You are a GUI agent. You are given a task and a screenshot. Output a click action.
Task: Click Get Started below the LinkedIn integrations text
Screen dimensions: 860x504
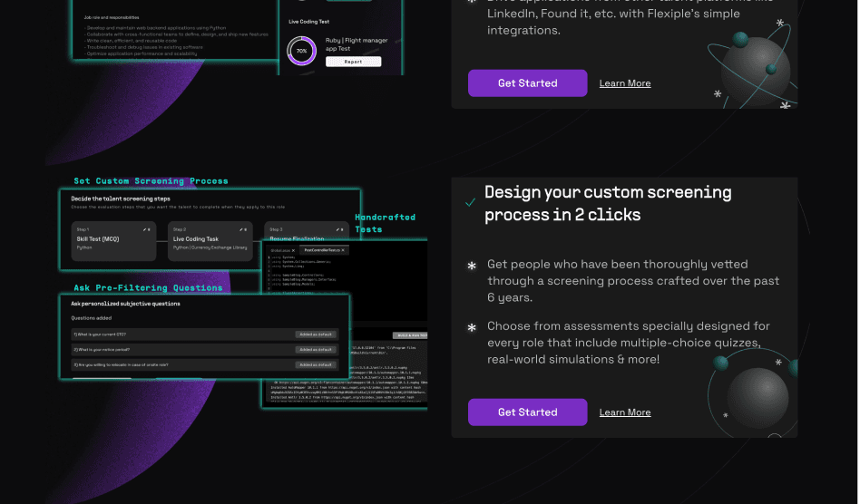(527, 83)
